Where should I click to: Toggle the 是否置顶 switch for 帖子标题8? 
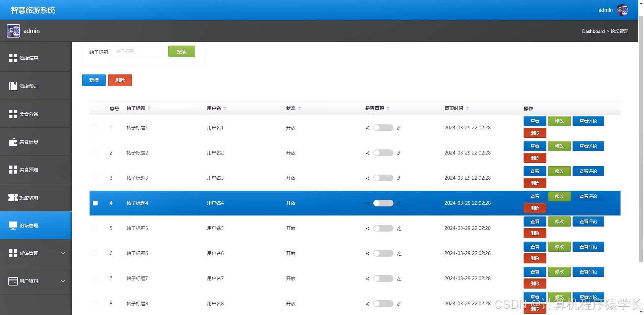[x=383, y=304]
